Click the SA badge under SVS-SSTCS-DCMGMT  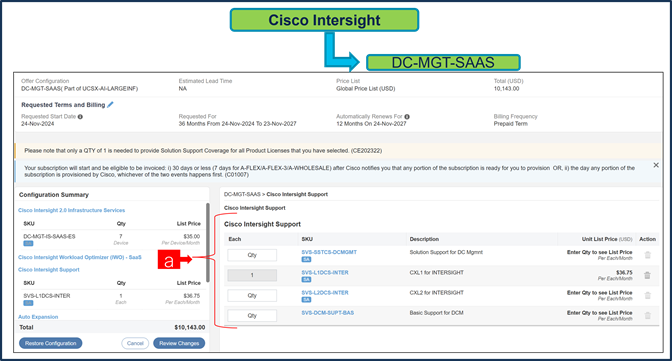pyautogui.click(x=306, y=259)
